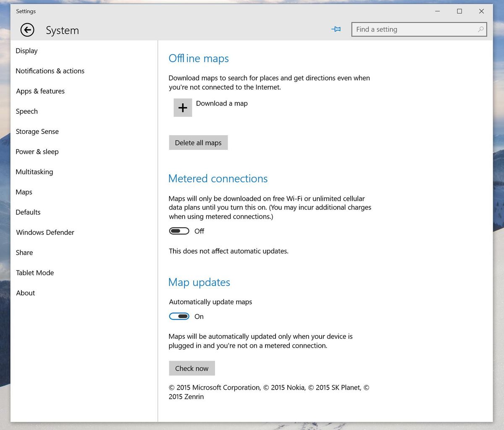The height and width of the screenshot is (430, 504).
Task: Click the back arrow to return to Settings
Action: coord(27,30)
